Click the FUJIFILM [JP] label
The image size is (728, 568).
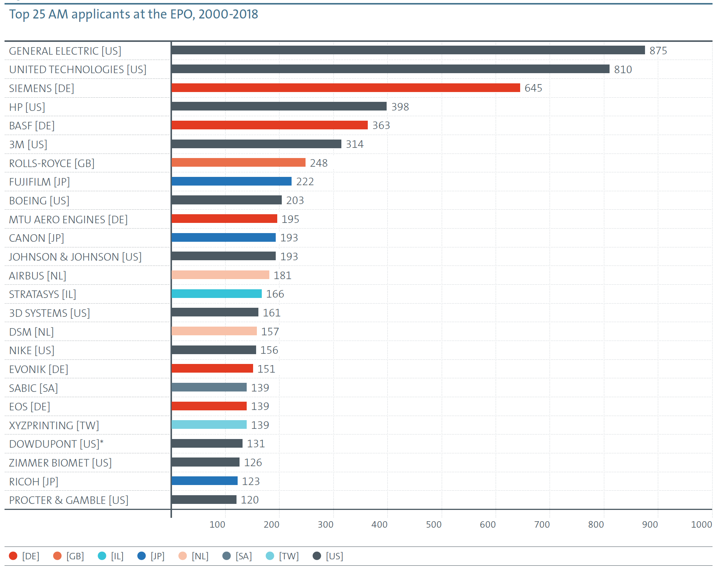(x=39, y=182)
